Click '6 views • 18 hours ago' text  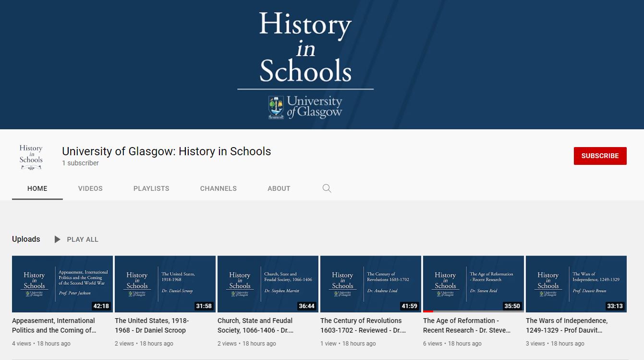coord(452,344)
